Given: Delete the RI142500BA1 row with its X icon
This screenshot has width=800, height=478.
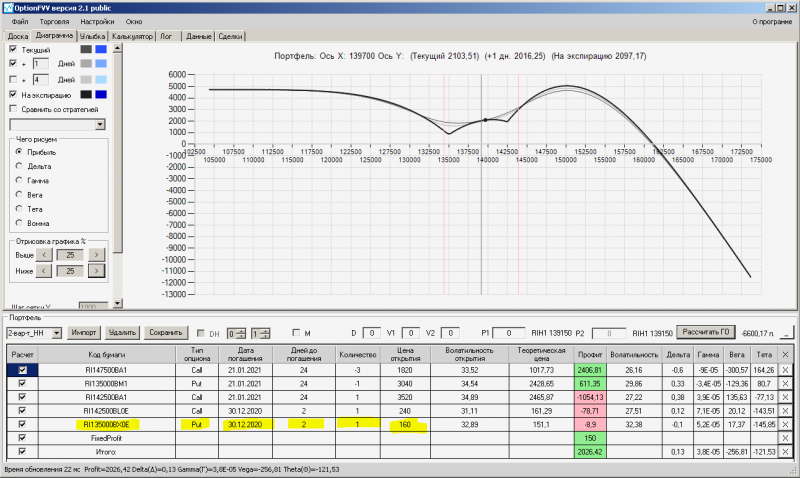Looking at the screenshot, I should pos(785,397).
